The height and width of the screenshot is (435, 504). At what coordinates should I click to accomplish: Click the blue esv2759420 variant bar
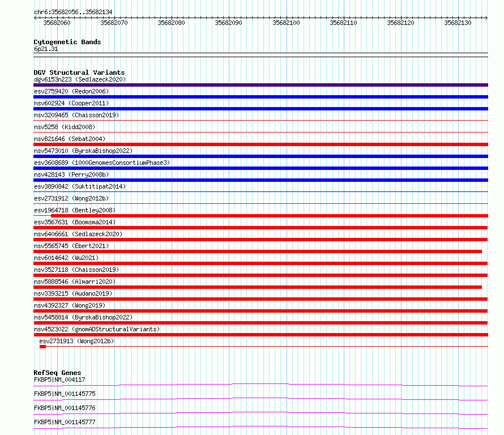(260, 97)
